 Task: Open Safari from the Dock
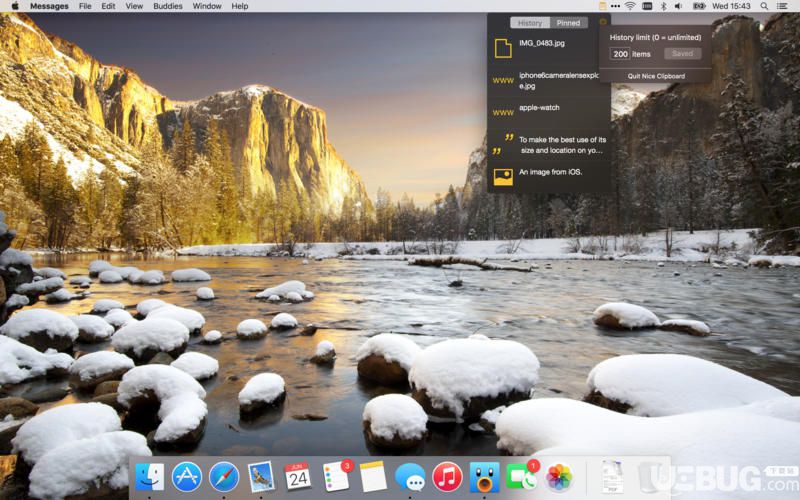click(224, 477)
